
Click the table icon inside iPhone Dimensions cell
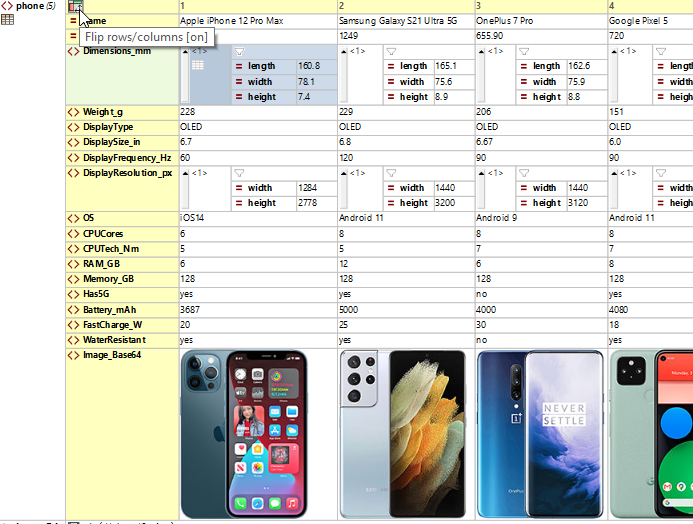tap(197, 65)
